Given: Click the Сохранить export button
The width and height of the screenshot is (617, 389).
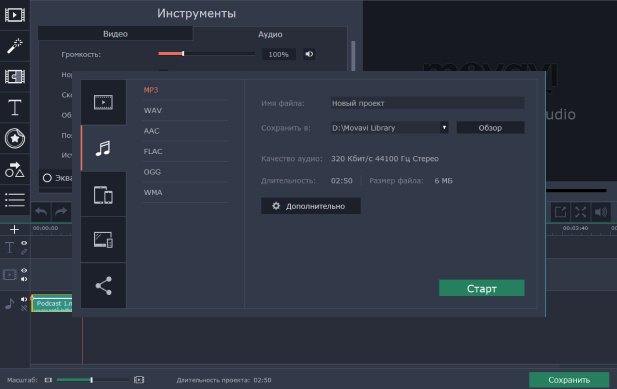Looking at the screenshot, I should [569, 380].
